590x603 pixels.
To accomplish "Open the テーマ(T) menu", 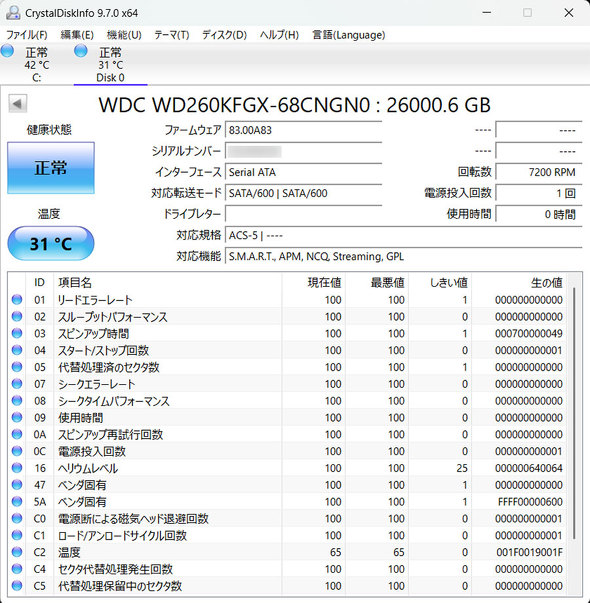I will click(x=172, y=35).
